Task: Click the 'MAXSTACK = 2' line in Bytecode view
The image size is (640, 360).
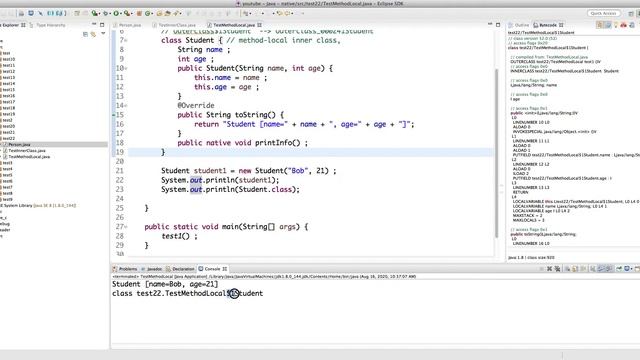Action: pyautogui.click(x=527, y=216)
